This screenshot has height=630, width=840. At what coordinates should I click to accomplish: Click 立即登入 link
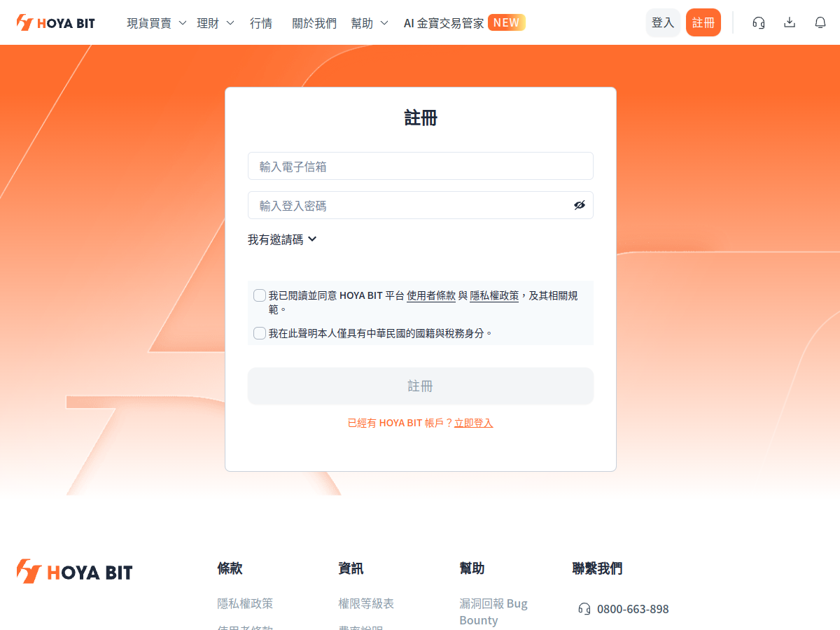(x=474, y=423)
